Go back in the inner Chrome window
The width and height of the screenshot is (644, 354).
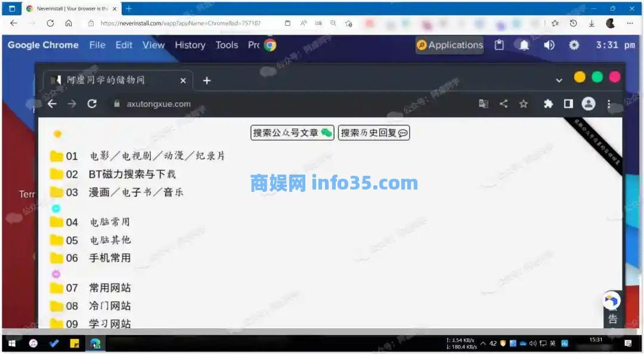[x=52, y=104]
